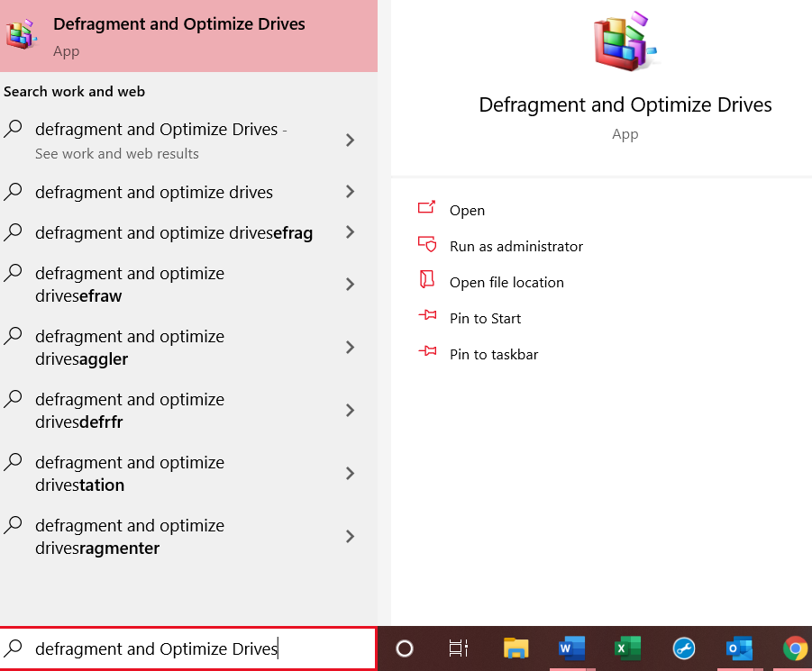Click Open in the app actions list
This screenshot has height=671, width=812.
(467, 211)
